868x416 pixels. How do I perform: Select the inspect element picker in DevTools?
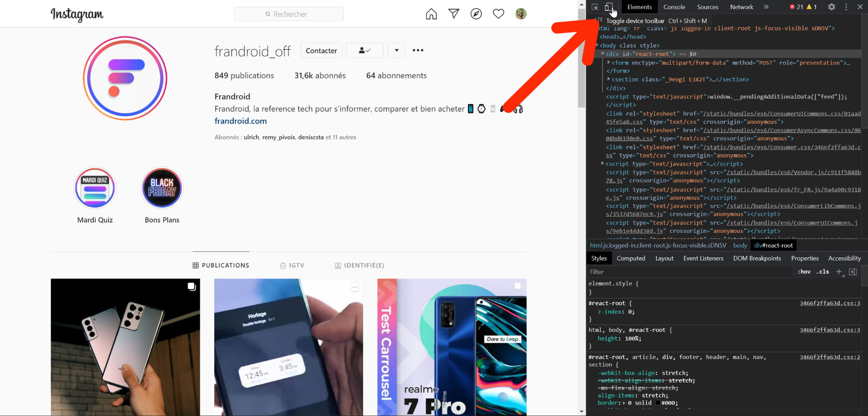595,7
